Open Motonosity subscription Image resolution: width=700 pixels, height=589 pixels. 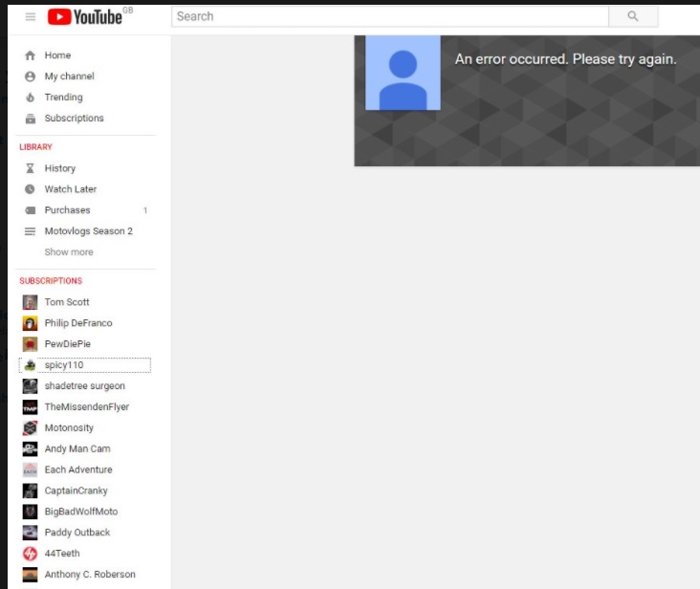point(69,428)
